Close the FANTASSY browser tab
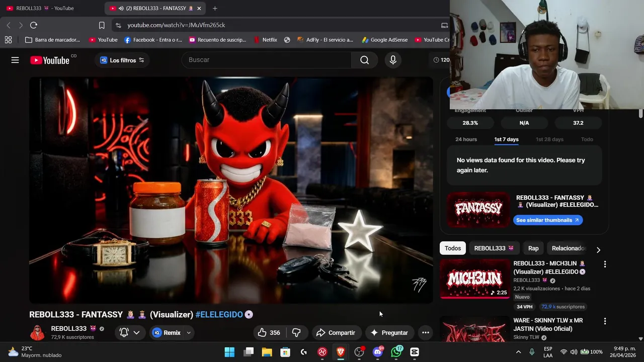Screen dimensions: 644x362 point(199,9)
